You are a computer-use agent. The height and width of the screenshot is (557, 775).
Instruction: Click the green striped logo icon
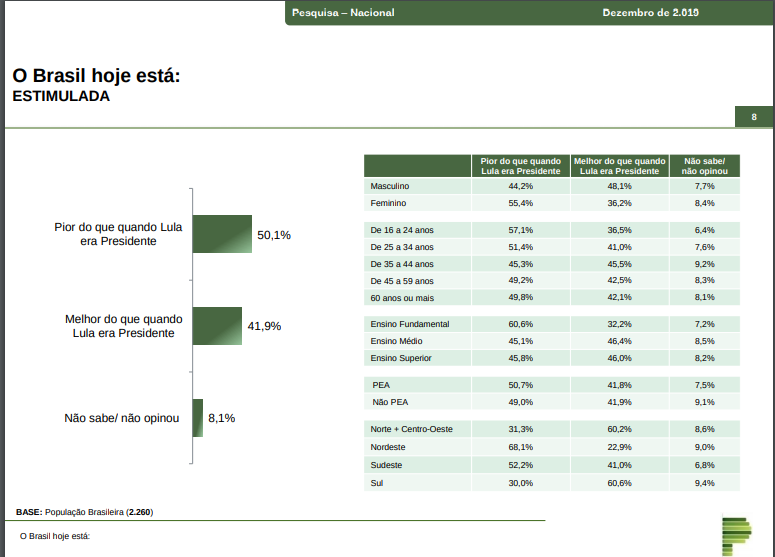coord(736,534)
